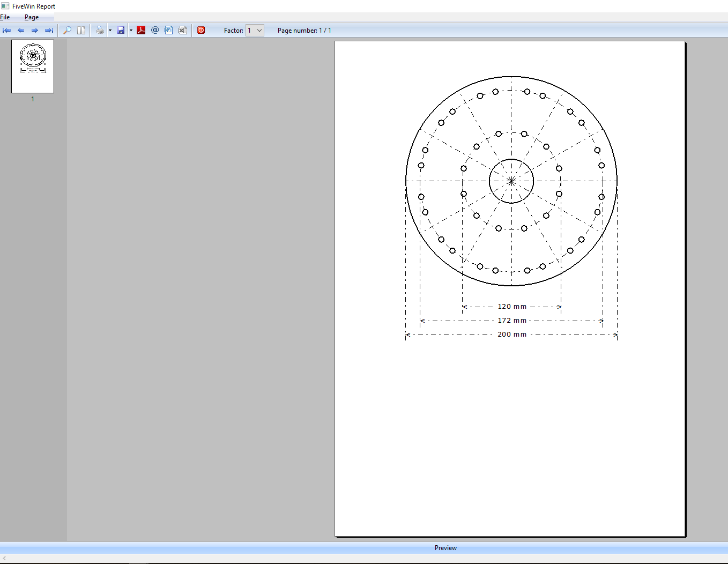The height and width of the screenshot is (564, 728).
Task: Go to the first page
Action: [x=7, y=31]
